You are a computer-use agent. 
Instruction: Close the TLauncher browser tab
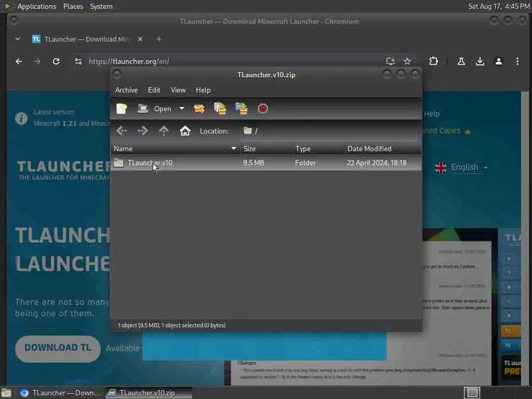(140, 39)
